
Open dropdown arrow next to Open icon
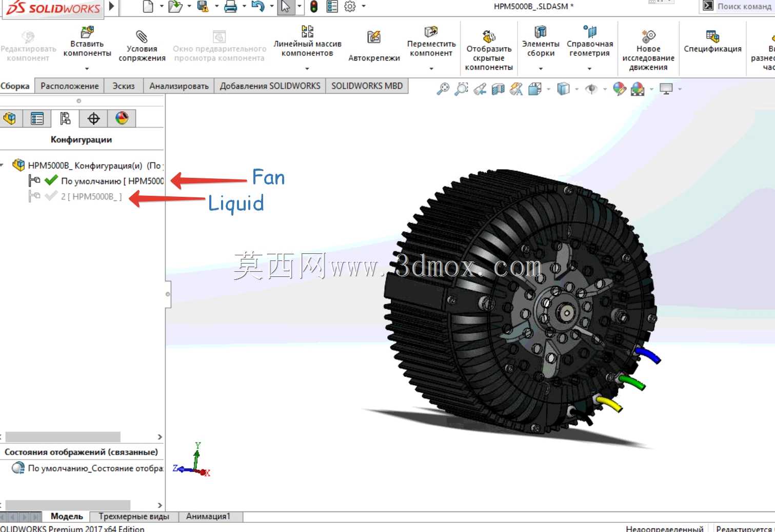(x=189, y=6)
